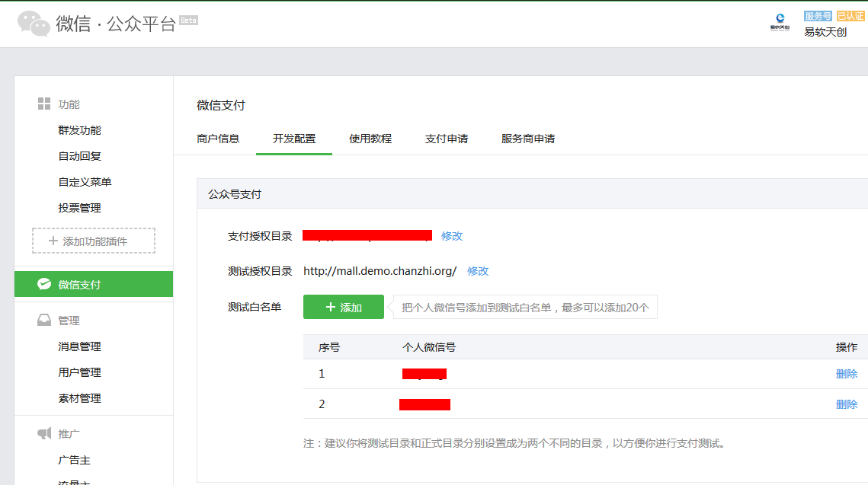Click the 管理 inbox icon in sidebar
Screen dimensions: 868x485
coord(44,321)
